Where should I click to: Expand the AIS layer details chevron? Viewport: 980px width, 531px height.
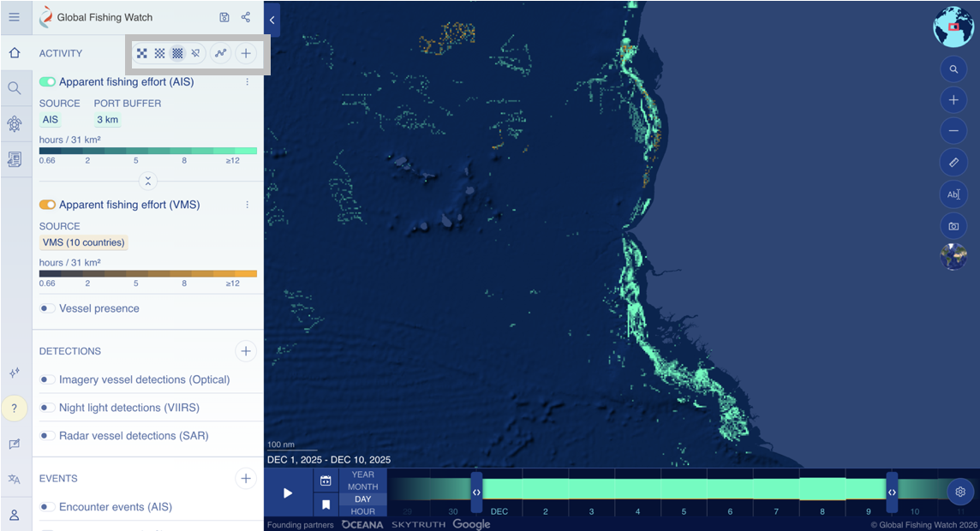147,181
